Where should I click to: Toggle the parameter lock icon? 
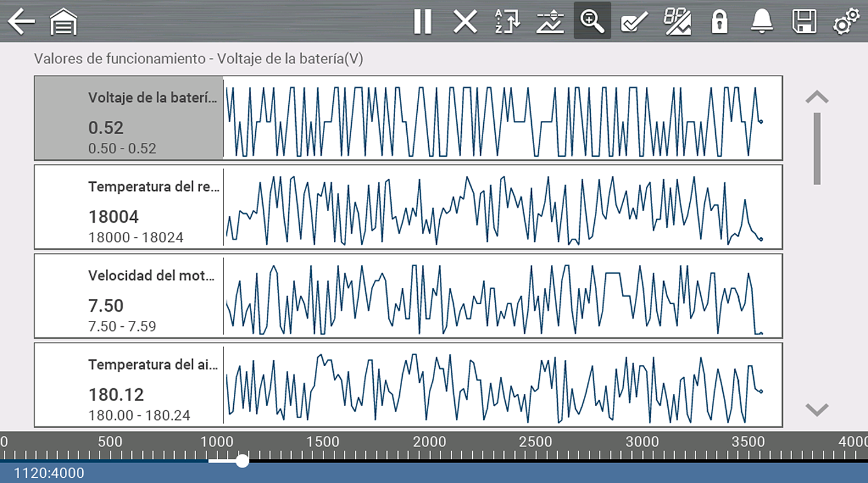719,22
